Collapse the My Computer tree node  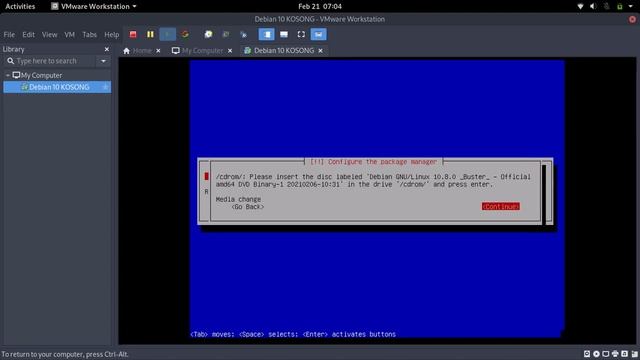pyautogui.click(x=8, y=76)
